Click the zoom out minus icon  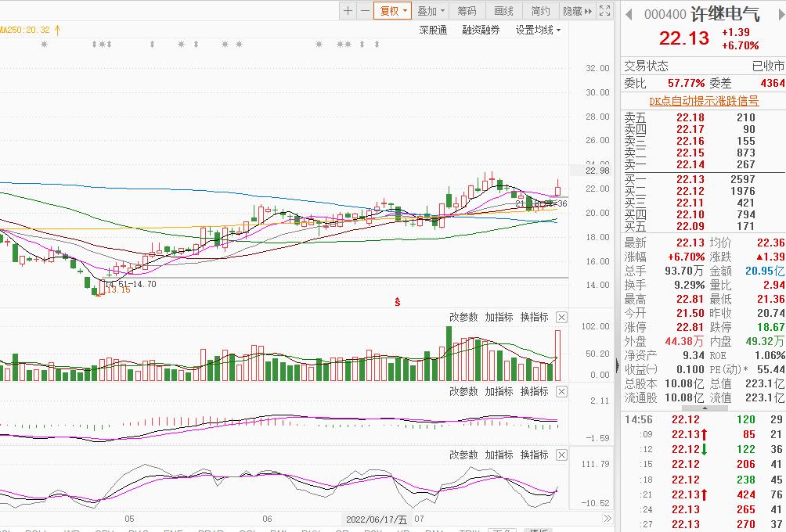pos(365,11)
